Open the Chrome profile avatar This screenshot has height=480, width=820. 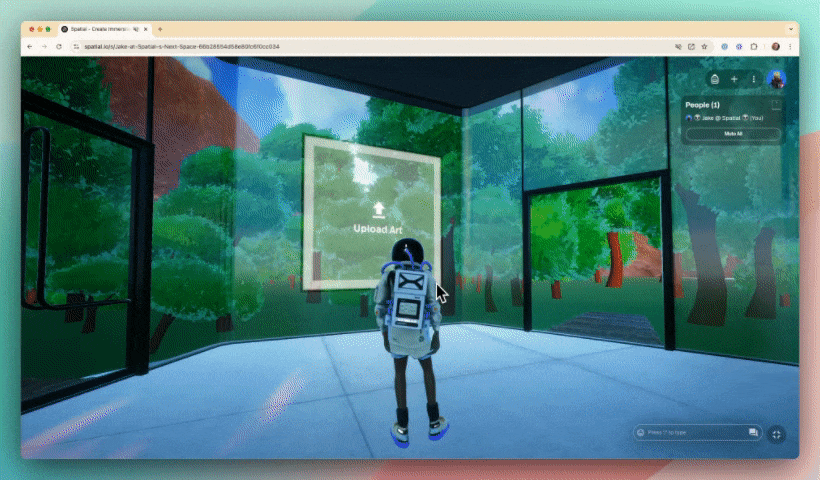tap(776, 47)
